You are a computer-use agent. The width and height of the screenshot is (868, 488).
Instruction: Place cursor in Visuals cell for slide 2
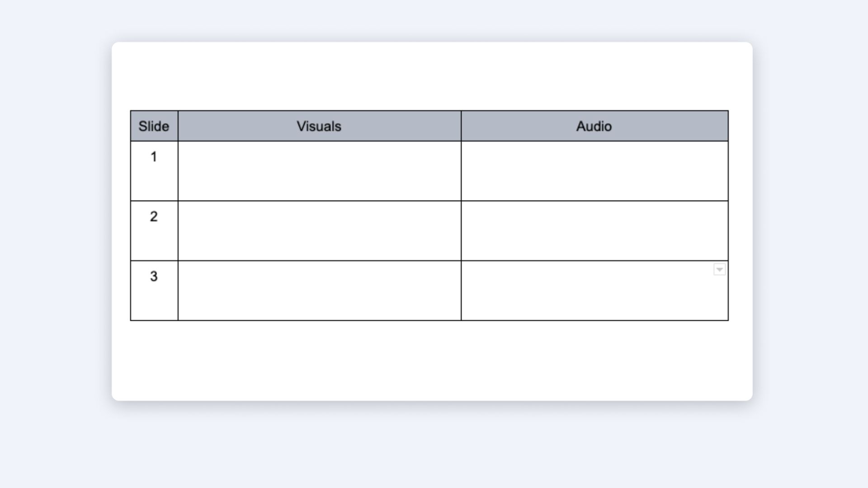click(319, 230)
